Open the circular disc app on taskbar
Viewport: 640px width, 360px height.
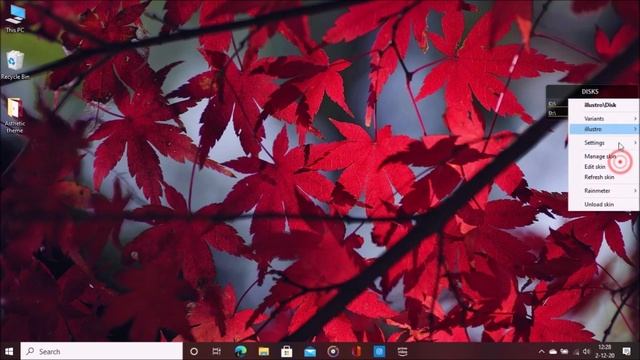pos(333,351)
